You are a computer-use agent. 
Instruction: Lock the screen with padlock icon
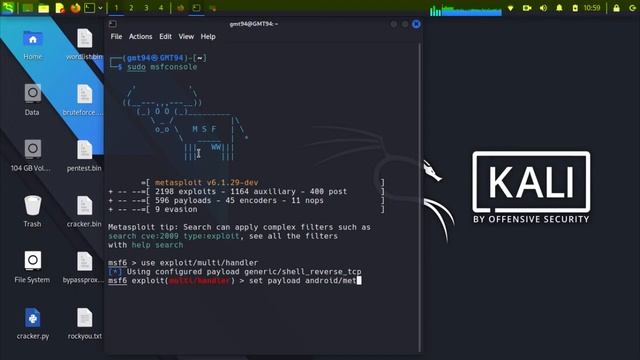point(616,8)
